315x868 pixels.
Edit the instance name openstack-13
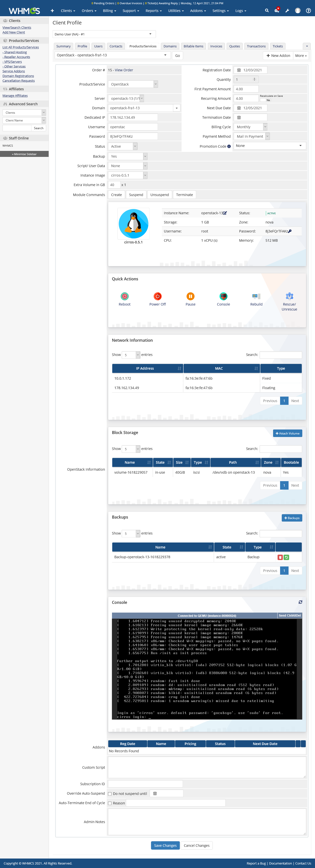coord(225,213)
